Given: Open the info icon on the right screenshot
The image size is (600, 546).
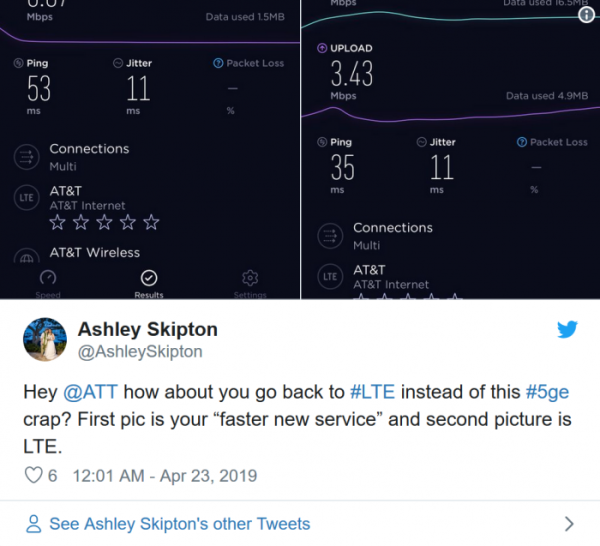Looking at the screenshot, I should pyautogui.click(x=586, y=15).
